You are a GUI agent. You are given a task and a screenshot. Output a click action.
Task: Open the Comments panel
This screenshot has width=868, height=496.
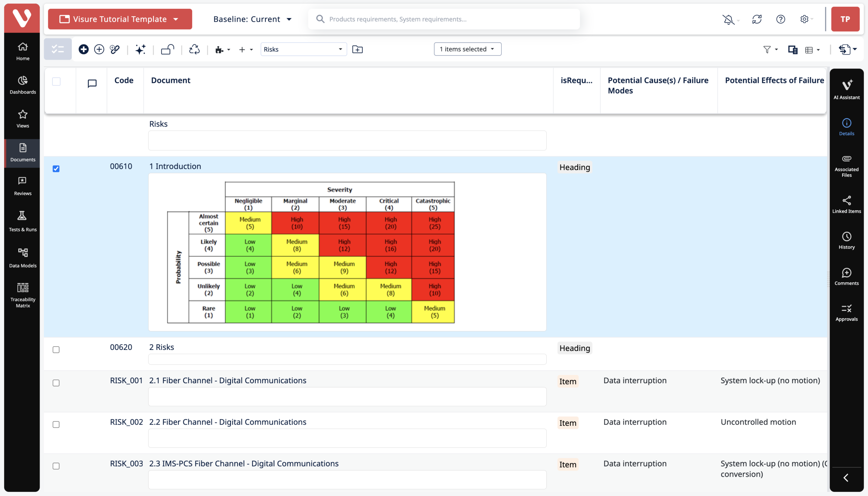click(x=846, y=277)
